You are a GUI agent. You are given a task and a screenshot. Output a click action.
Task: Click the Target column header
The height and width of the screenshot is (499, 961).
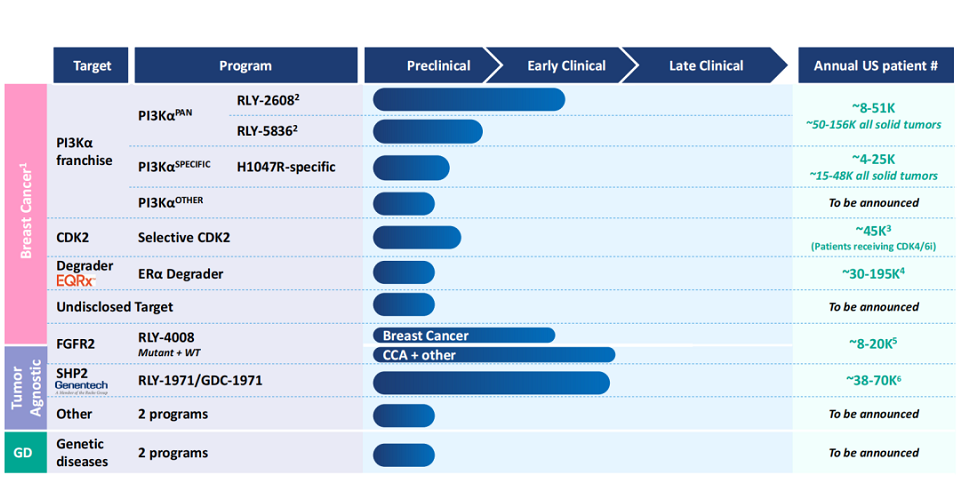pos(91,65)
